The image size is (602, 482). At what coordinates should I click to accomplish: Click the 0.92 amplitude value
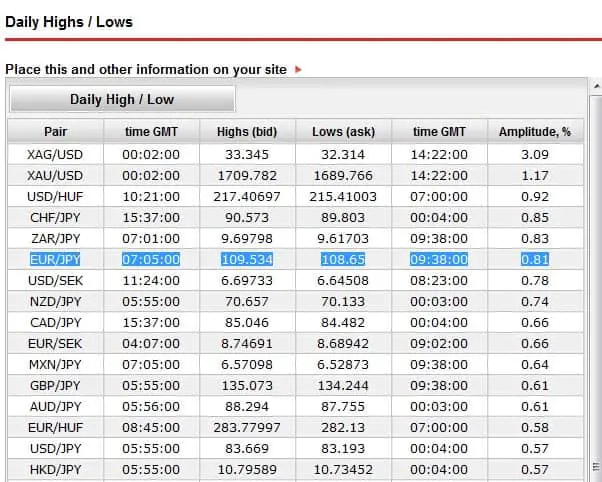pyautogui.click(x=535, y=197)
